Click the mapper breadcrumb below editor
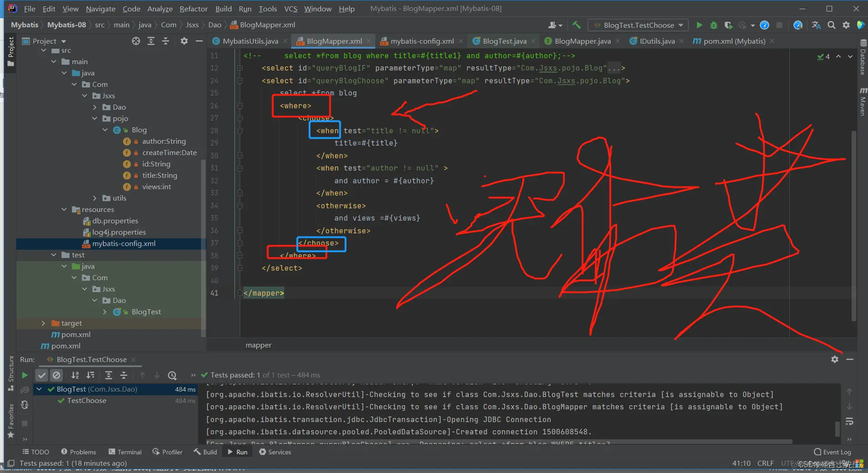This screenshot has width=868, height=473. pos(258,345)
